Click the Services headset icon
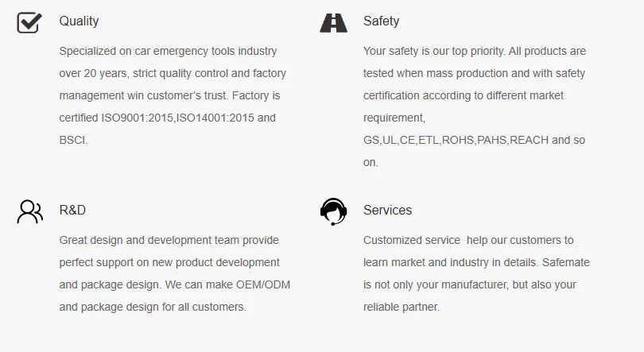 coord(333,211)
